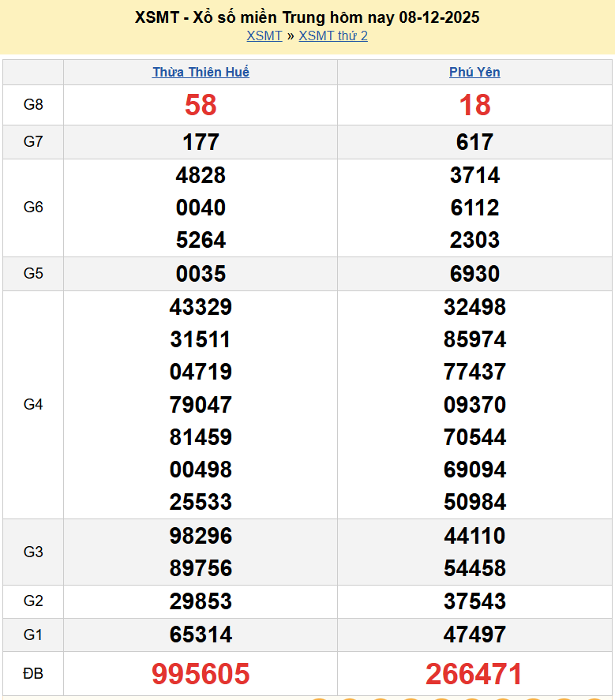The width and height of the screenshot is (615, 700).
Task: Click the special prize number 266471
Action: tap(474, 674)
